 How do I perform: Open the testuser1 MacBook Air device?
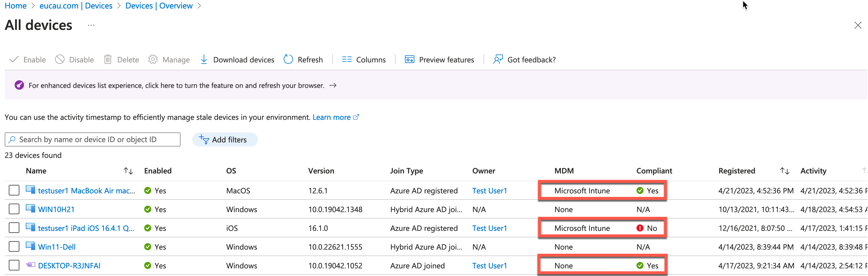(x=86, y=191)
